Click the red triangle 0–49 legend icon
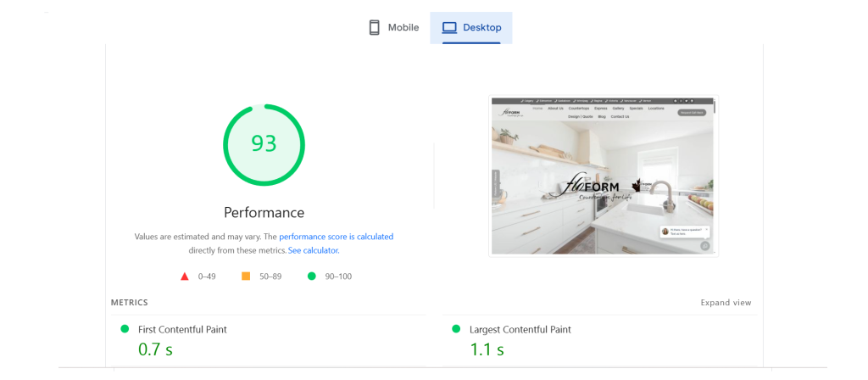 (184, 276)
